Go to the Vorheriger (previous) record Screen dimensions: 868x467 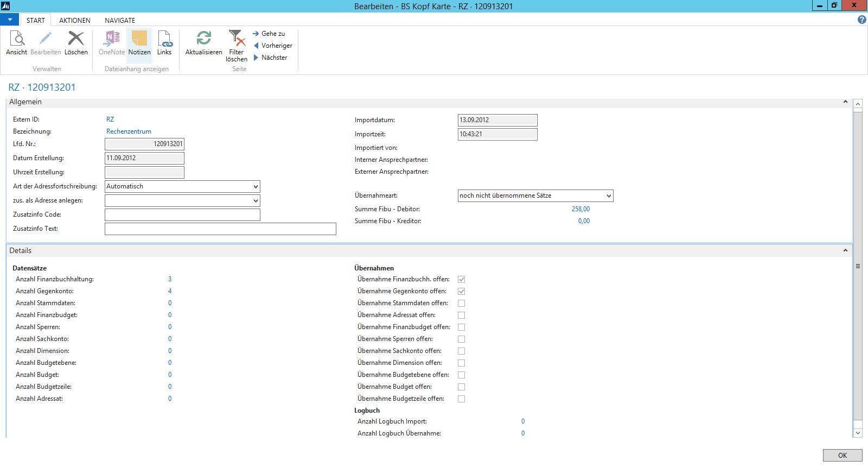tap(273, 46)
